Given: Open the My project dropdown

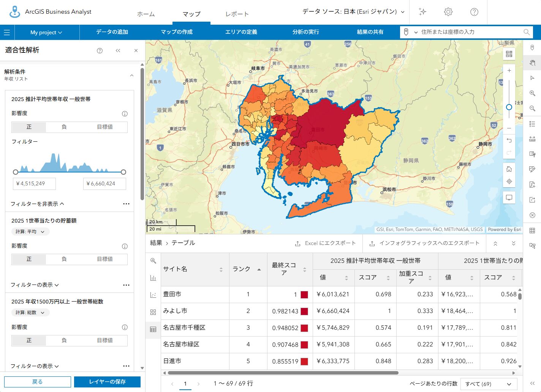Looking at the screenshot, I should click(x=46, y=33).
